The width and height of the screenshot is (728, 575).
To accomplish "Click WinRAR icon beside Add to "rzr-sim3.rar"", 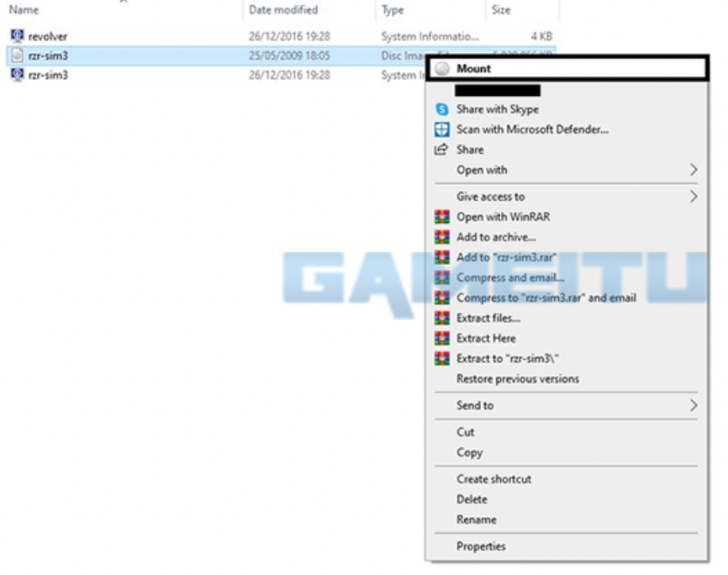I will pyautogui.click(x=442, y=257).
